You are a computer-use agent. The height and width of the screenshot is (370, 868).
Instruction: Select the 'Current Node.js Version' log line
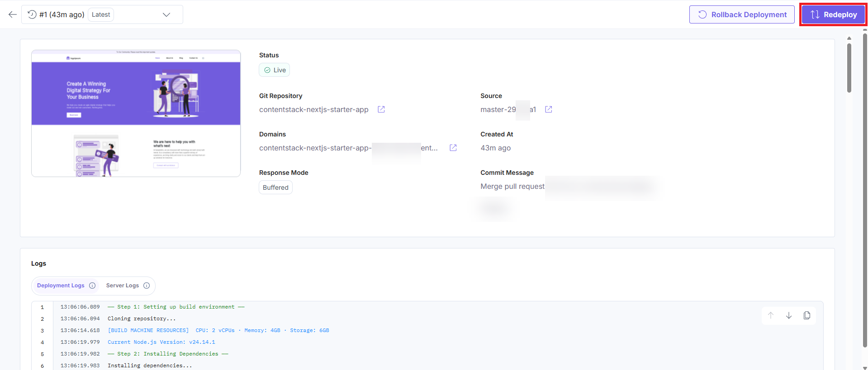pyautogui.click(x=161, y=342)
